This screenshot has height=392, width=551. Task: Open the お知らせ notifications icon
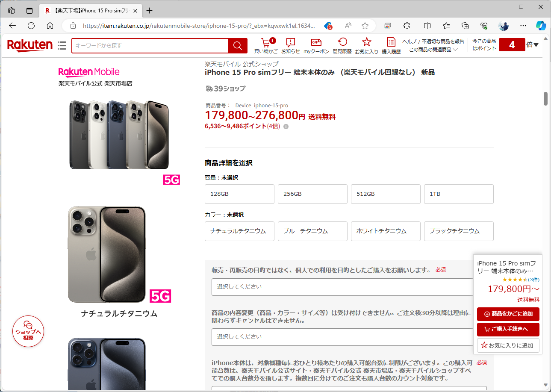coord(291,46)
